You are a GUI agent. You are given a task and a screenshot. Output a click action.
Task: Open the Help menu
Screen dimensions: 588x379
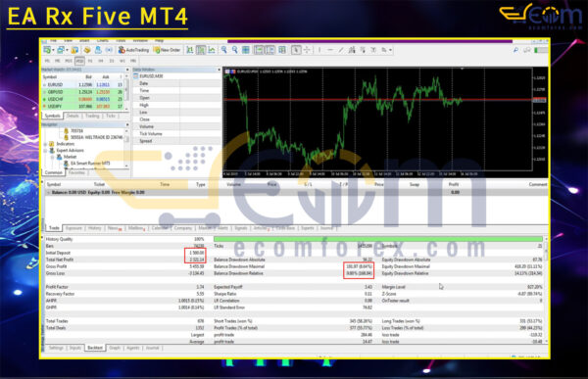[x=159, y=40]
